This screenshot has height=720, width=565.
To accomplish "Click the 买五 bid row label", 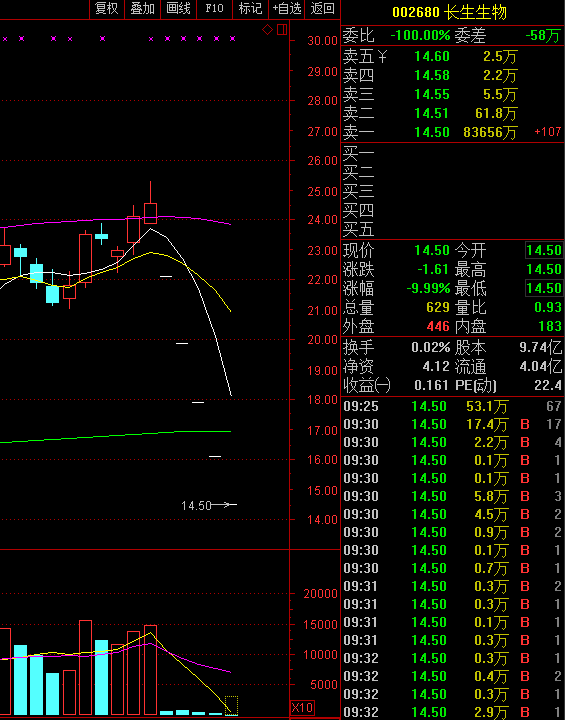I will (358, 229).
